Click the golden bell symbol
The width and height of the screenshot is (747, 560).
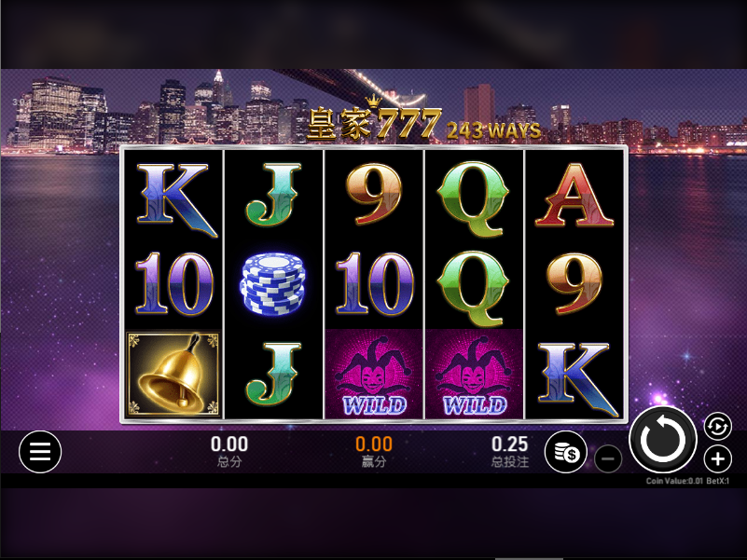pyautogui.click(x=173, y=374)
